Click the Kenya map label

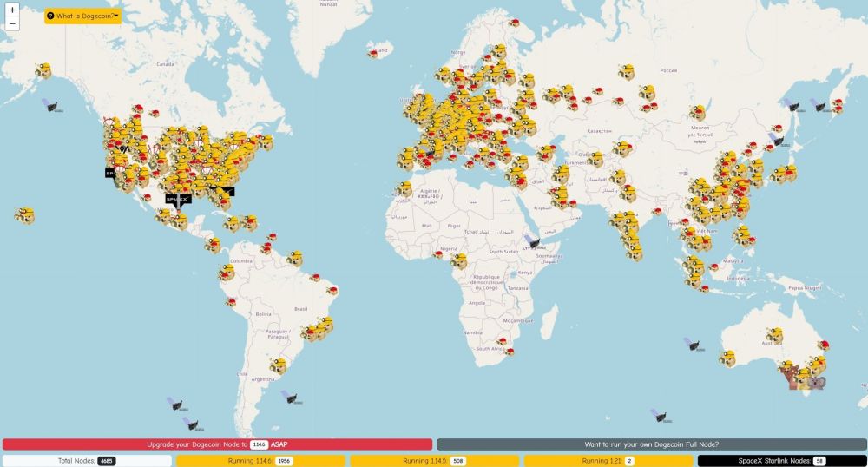tap(525, 273)
